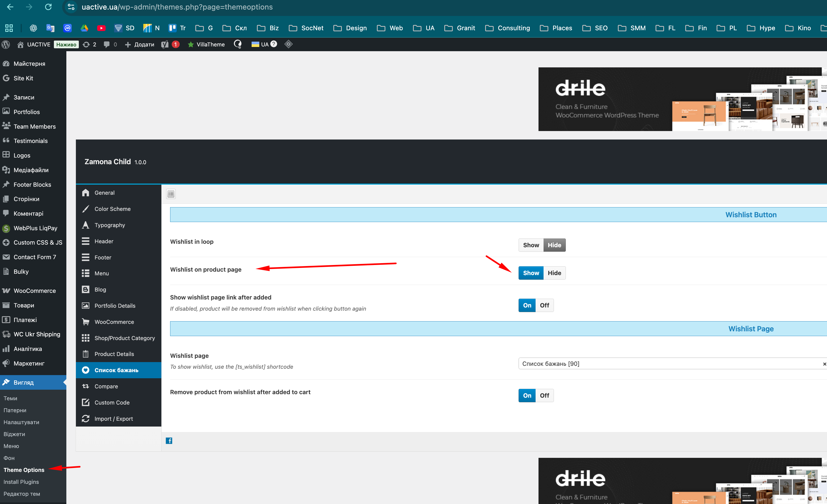
Task: Open the YouTube bookmark icon
Action: [101, 28]
